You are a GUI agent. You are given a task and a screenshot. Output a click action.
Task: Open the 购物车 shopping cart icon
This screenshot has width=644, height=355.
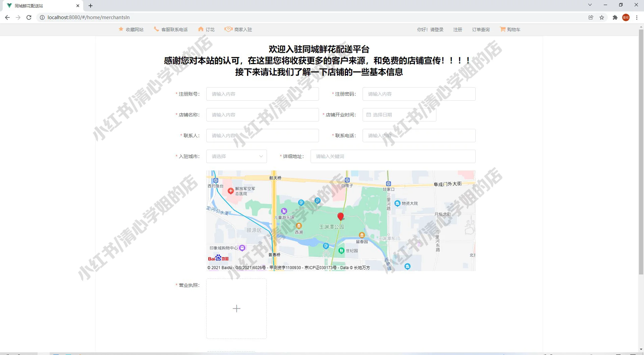(502, 30)
